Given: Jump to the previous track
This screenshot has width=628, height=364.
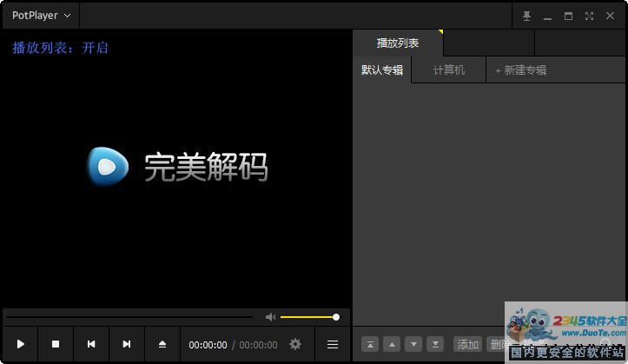Looking at the screenshot, I should [91, 344].
